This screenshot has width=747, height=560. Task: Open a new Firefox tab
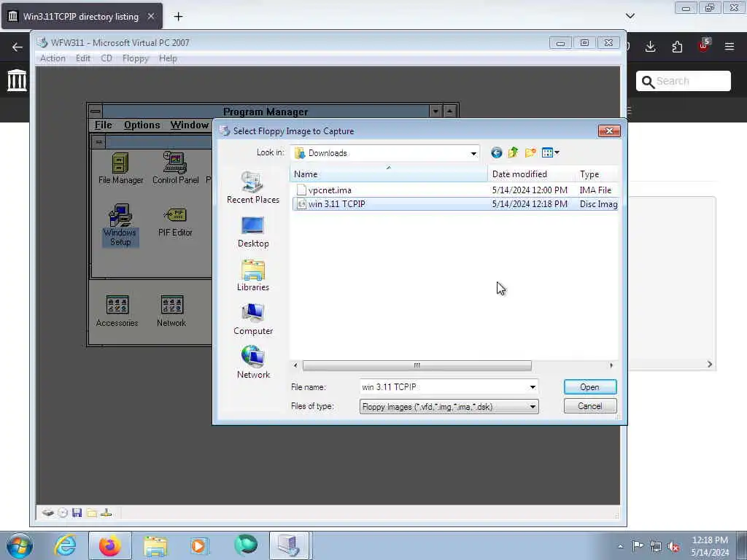pos(178,17)
